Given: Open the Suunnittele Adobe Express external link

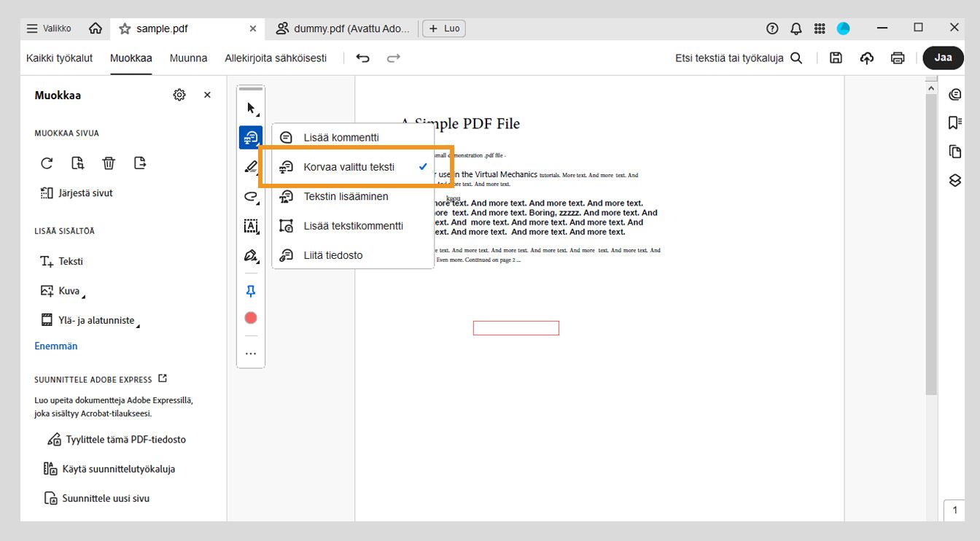Looking at the screenshot, I should (163, 378).
